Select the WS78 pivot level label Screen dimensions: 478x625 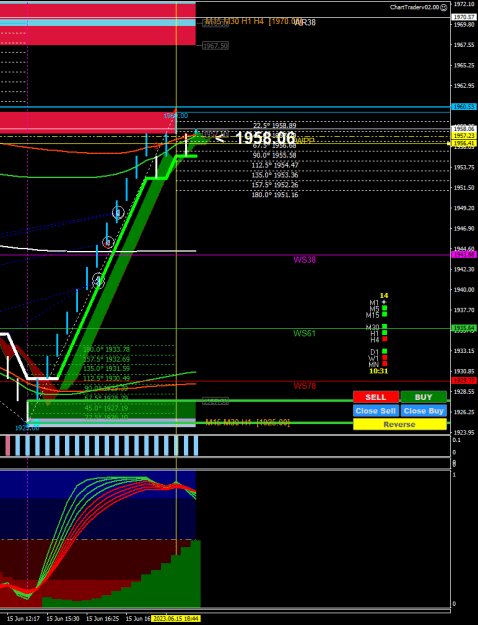pos(305,386)
